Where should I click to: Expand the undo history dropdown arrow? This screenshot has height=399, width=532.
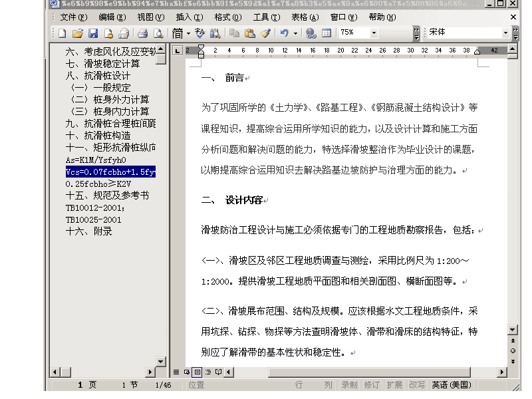coord(295,33)
